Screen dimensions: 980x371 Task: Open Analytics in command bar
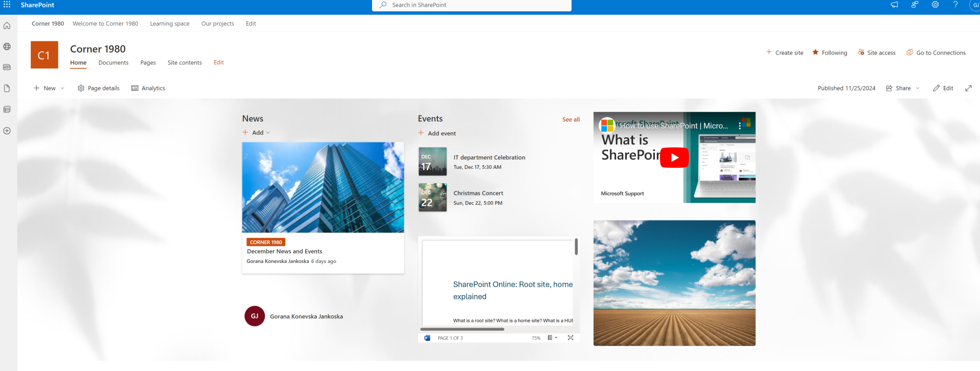[148, 88]
